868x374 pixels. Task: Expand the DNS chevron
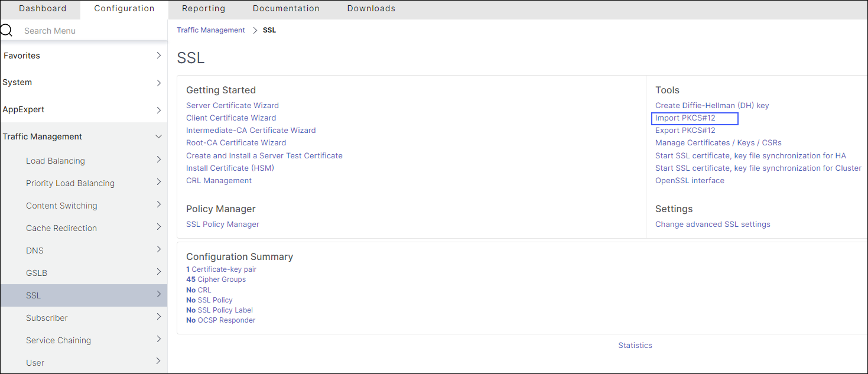pos(158,249)
